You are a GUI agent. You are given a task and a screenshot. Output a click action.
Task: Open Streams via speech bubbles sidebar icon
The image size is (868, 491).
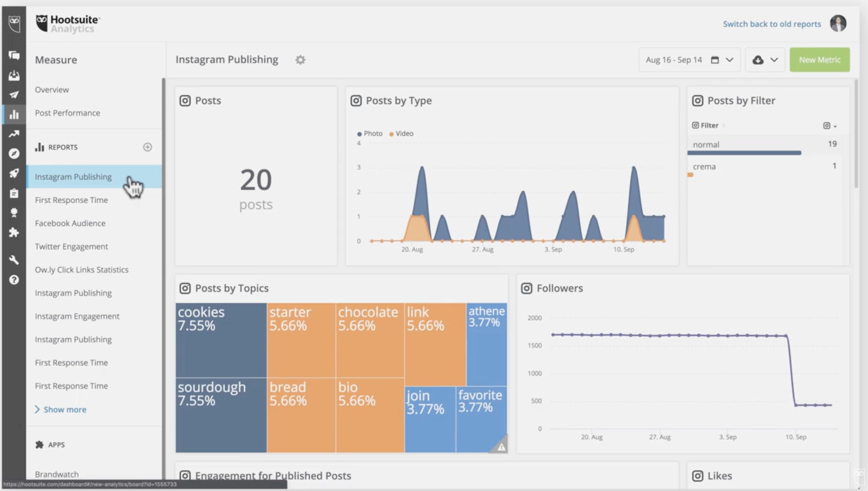[14, 55]
